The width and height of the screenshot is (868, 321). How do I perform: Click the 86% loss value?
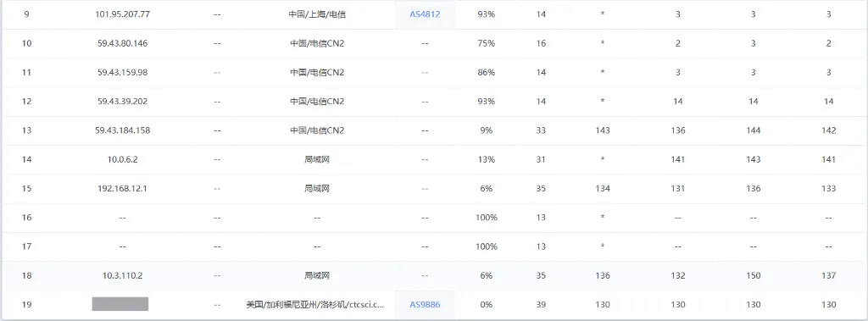click(486, 73)
